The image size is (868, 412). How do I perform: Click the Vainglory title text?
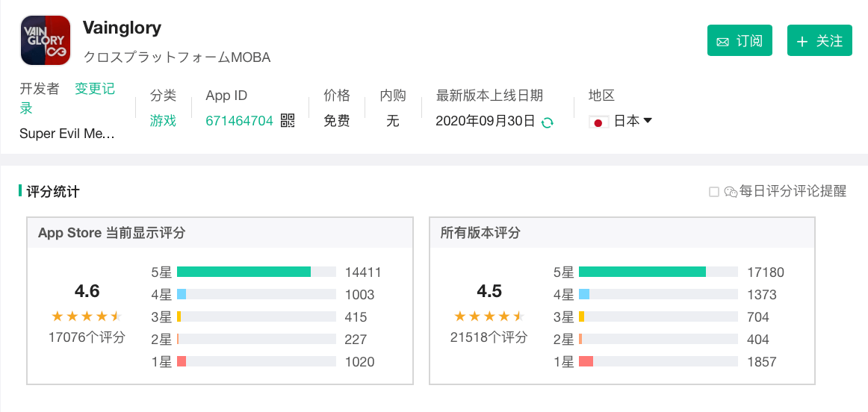[x=122, y=28]
